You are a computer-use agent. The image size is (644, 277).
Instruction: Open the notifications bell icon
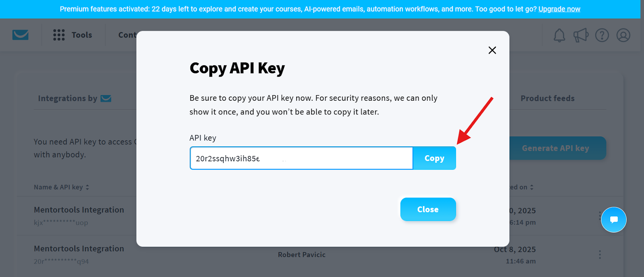(x=559, y=35)
